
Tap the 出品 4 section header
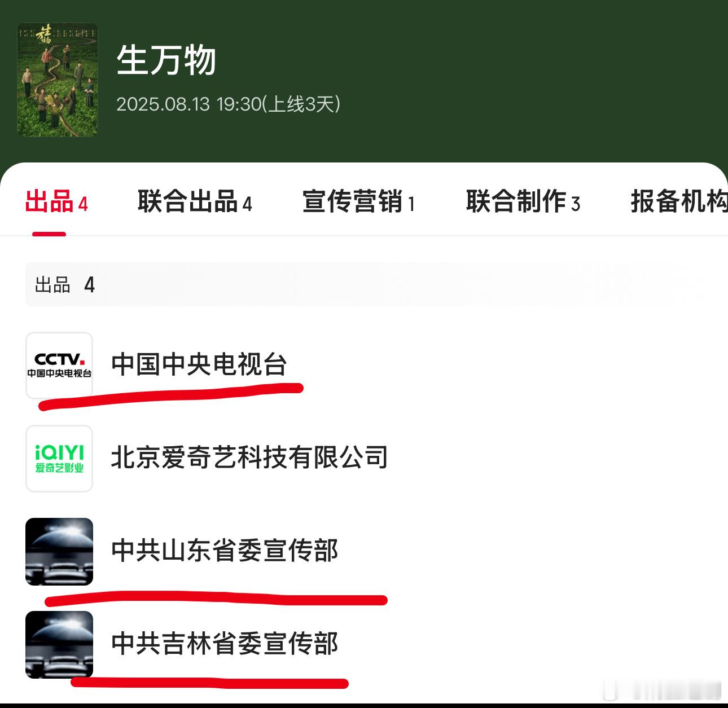pyautogui.click(x=65, y=285)
